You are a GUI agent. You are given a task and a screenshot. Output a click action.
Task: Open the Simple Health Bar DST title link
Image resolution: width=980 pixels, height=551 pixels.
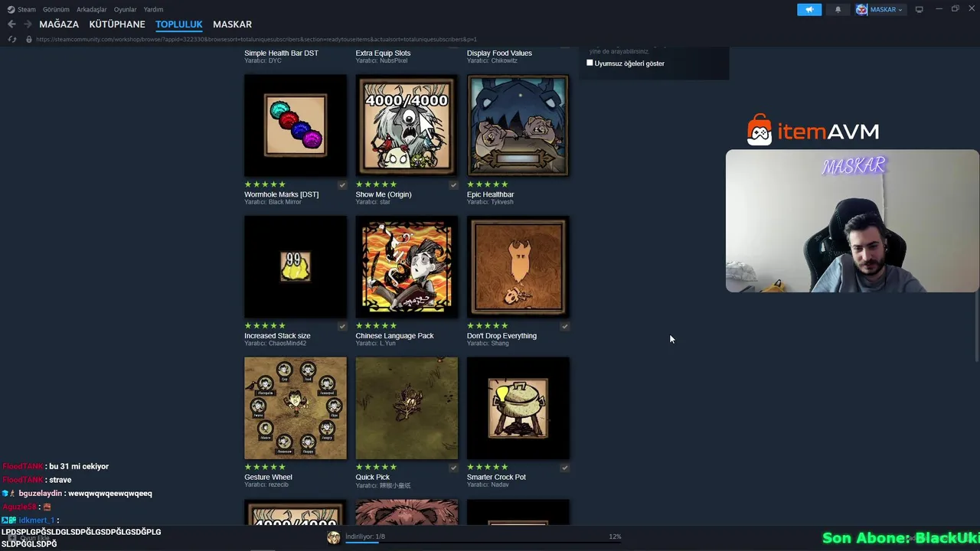[281, 53]
